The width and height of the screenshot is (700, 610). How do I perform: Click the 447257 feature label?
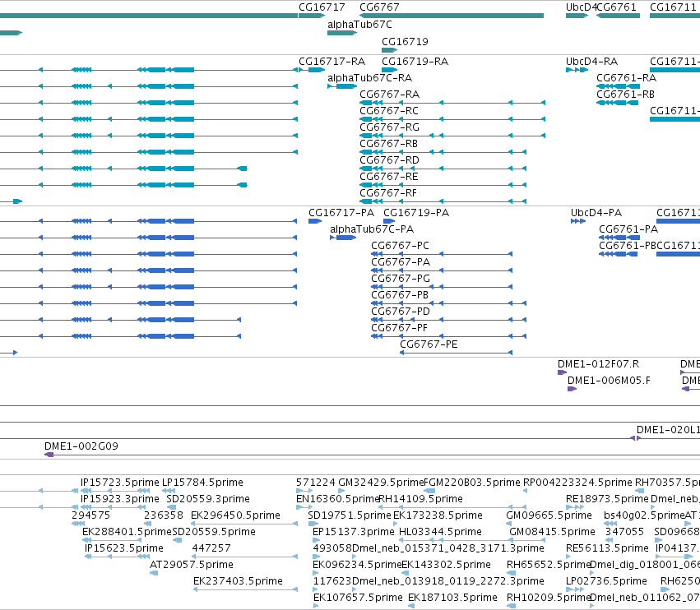point(211,548)
